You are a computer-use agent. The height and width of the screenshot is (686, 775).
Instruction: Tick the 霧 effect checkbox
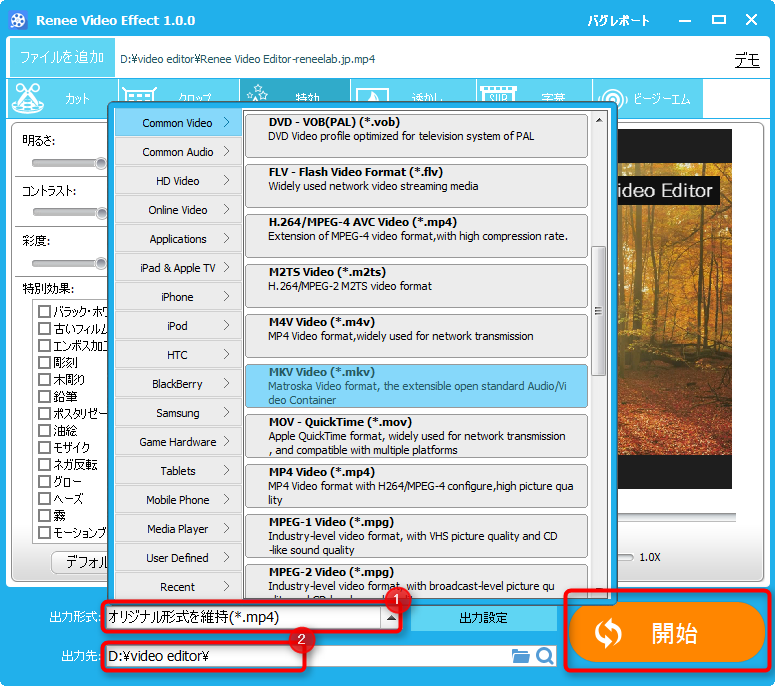pos(44,515)
